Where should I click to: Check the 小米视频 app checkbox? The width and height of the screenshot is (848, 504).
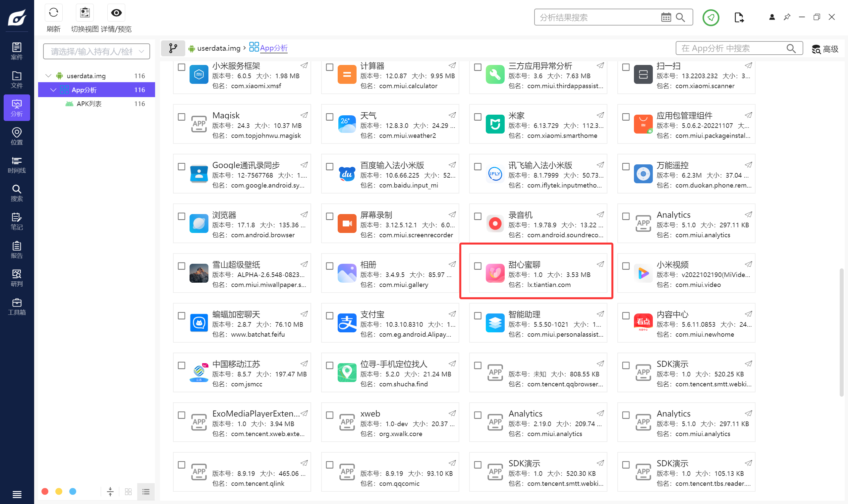[x=626, y=266]
